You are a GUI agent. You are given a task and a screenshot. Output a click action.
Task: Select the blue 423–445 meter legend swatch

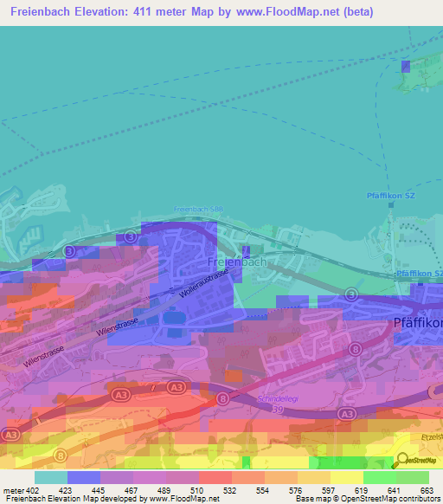pyautogui.click(x=84, y=478)
